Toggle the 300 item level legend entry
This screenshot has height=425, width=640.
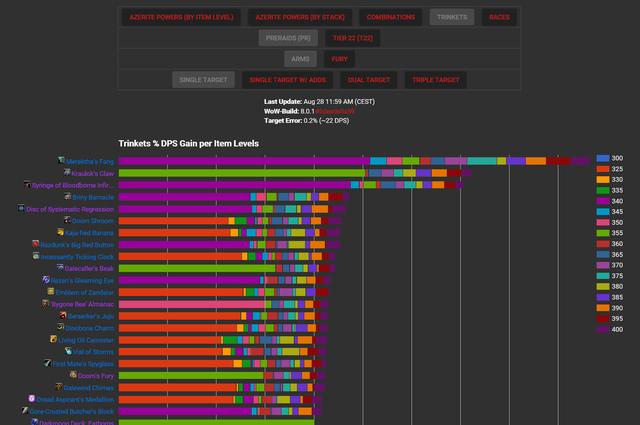(x=610, y=158)
